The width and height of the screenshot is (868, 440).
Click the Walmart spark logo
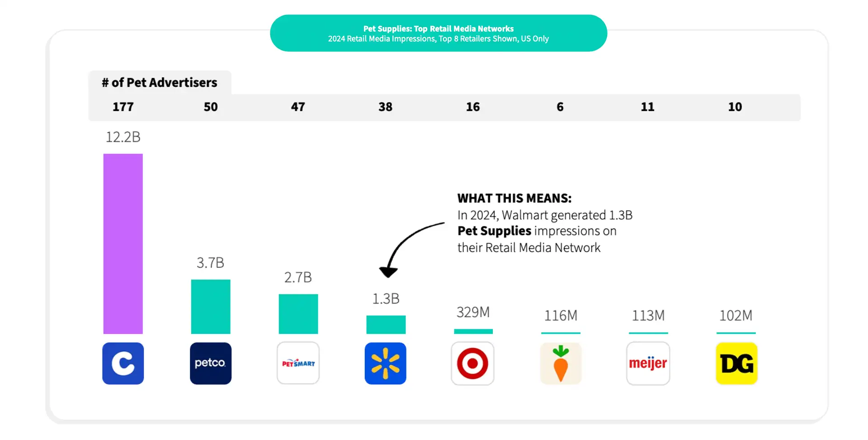coord(386,363)
